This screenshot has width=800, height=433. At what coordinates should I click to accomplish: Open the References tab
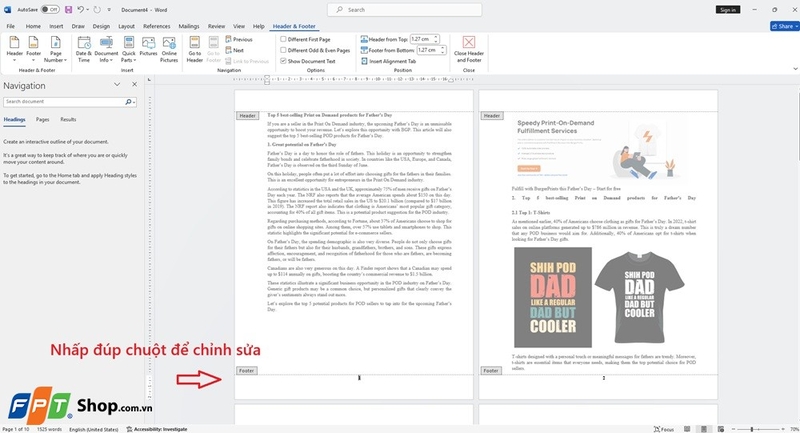(x=157, y=26)
